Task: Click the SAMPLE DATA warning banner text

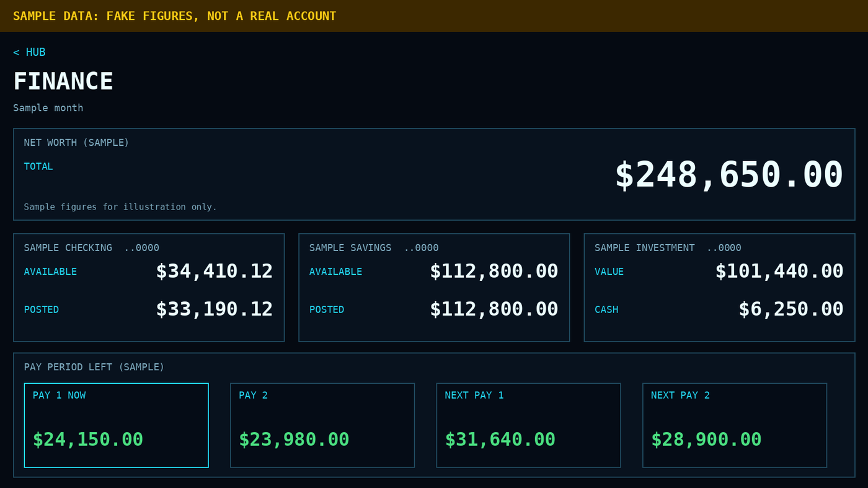Action: point(175,16)
